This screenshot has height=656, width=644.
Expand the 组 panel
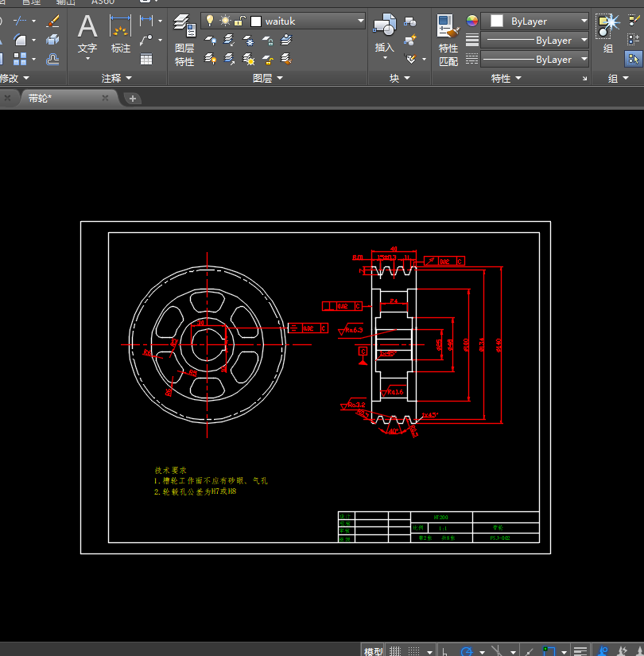tap(618, 78)
